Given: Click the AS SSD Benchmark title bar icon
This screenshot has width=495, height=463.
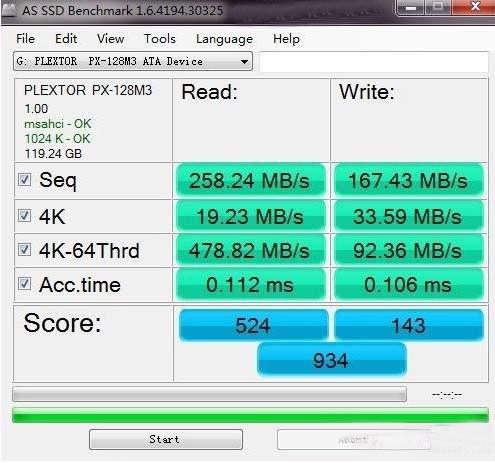Looking at the screenshot, I should point(9,10).
